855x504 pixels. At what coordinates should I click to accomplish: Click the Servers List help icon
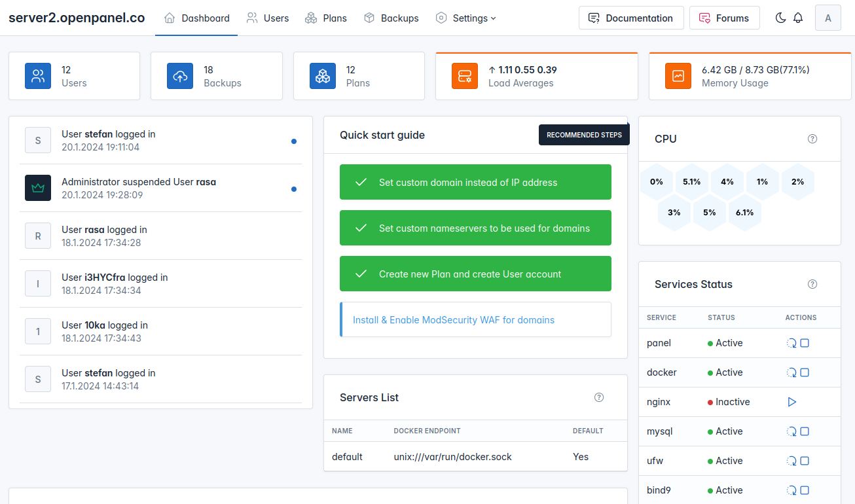pos(599,397)
